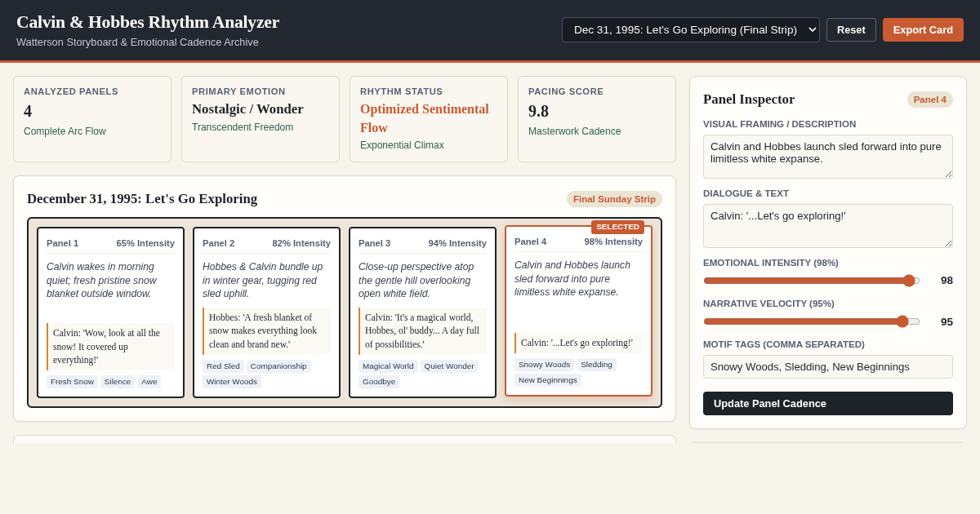Screen dimensions: 980x514
Task: Click the Final Sunday Strip badge
Action: click(614, 199)
